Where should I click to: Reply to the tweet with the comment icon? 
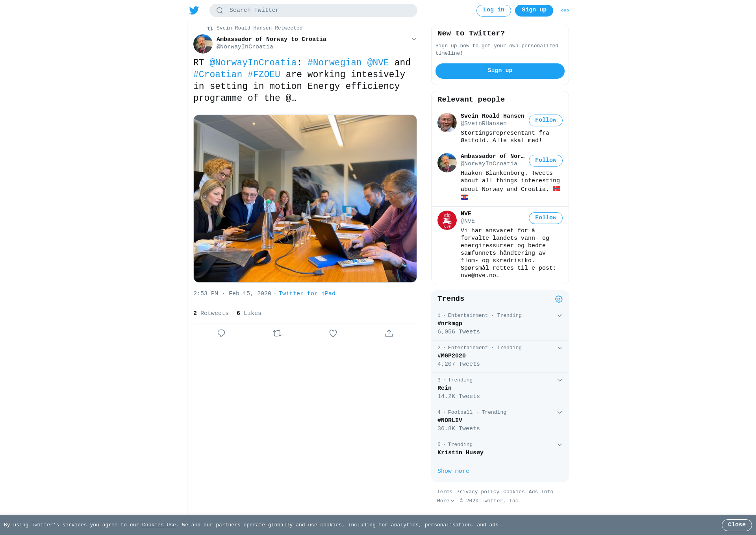click(x=221, y=333)
